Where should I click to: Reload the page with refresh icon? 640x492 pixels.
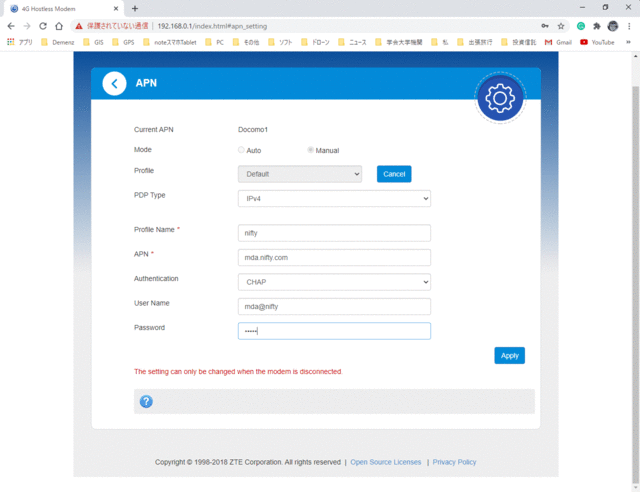[x=43, y=26]
